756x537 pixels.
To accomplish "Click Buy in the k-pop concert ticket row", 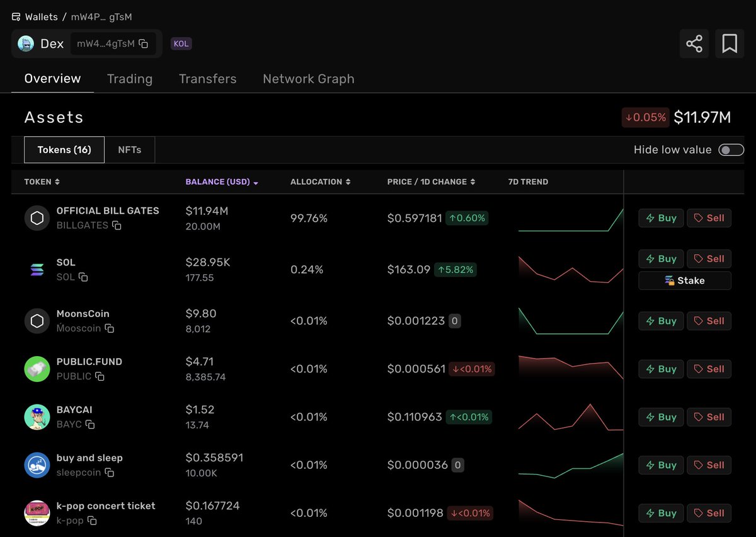I will tap(661, 513).
